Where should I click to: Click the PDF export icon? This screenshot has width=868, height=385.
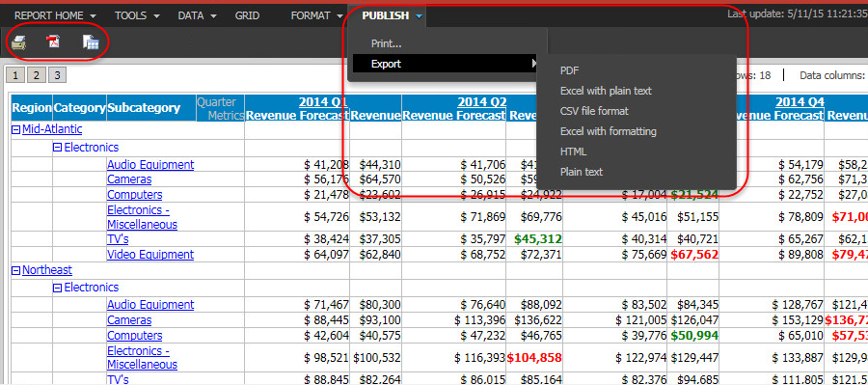coord(53,42)
